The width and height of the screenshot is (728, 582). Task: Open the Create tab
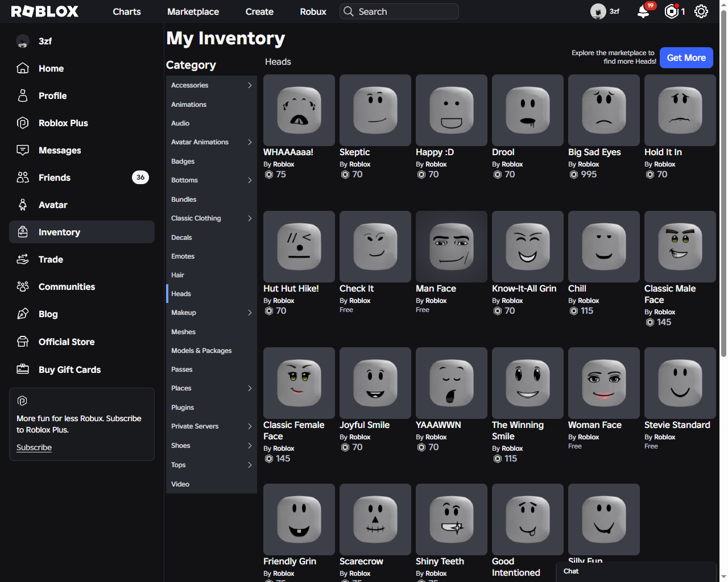[259, 11]
